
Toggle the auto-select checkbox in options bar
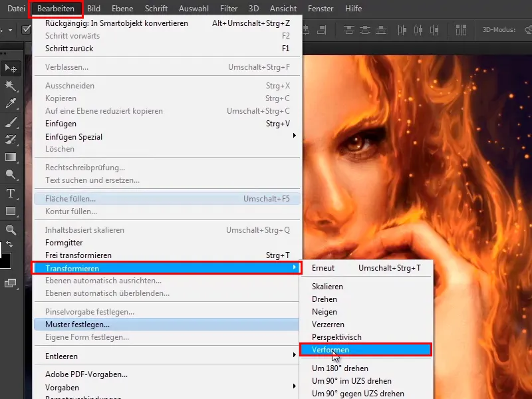tap(26, 30)
